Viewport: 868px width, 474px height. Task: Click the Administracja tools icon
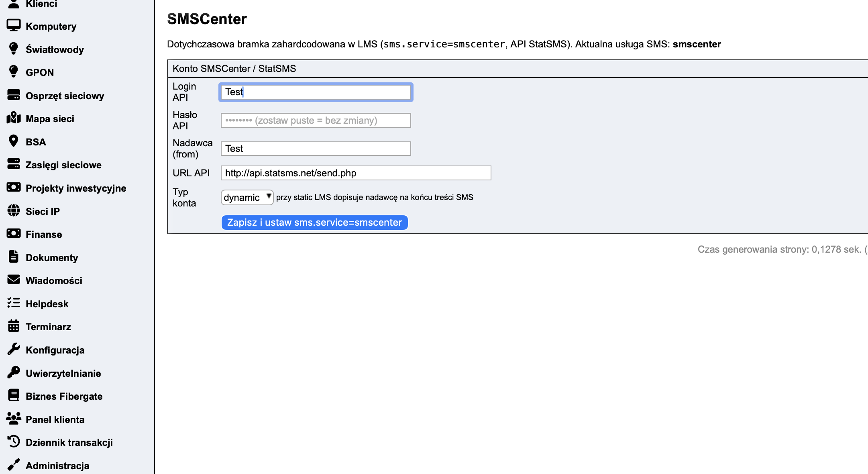(x=14, y=465)
